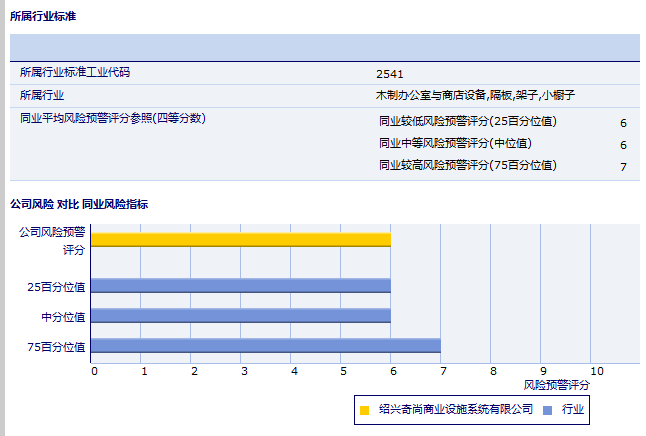The height and width of the screenshot is (436, 646).
Task: Click the 所属行业标准 section heading
Action: (42, 17)
